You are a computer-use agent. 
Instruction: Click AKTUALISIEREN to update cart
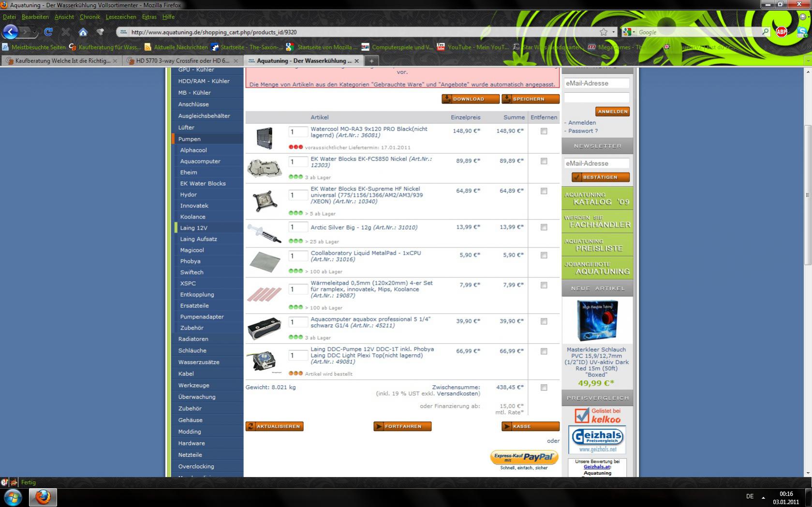tap(274, 426)
